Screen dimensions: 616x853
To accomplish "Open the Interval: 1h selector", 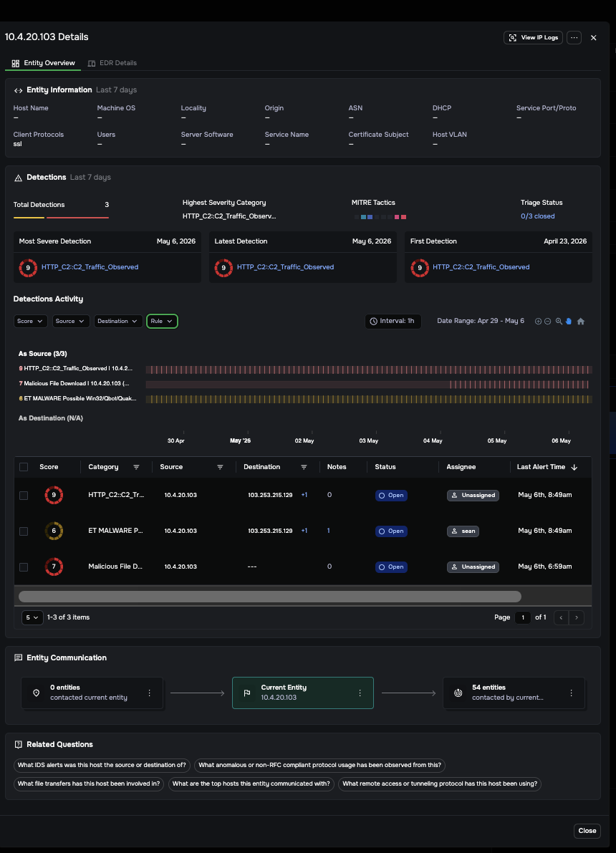I will (393, 322).
